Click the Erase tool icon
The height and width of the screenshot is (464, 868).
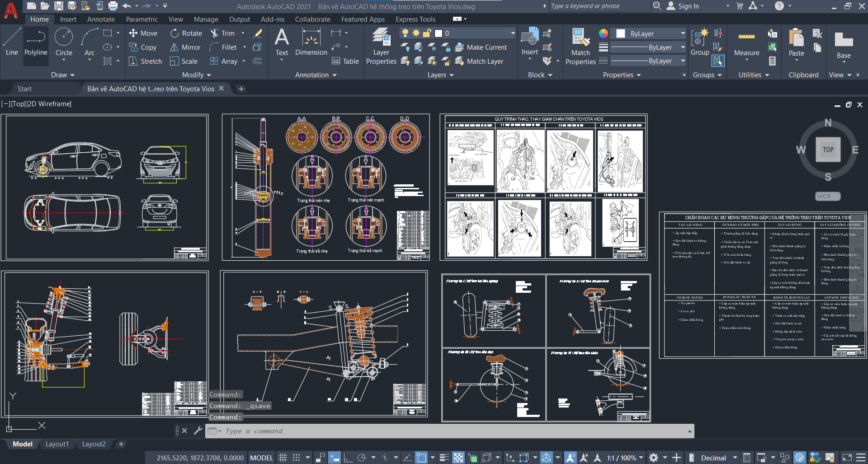258,33
